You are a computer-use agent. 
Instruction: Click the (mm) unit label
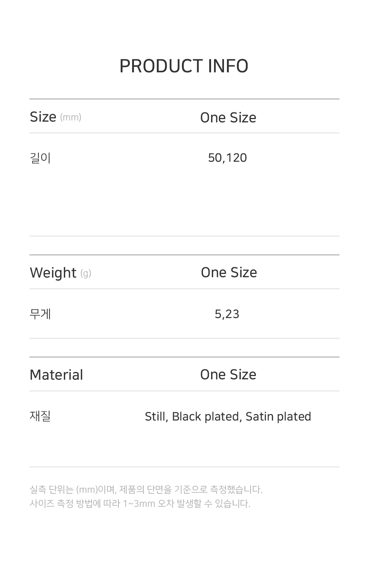pos(70,118)
